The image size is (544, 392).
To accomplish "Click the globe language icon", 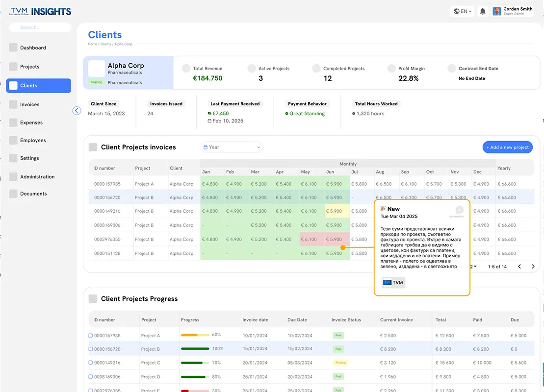I will 457,11.
